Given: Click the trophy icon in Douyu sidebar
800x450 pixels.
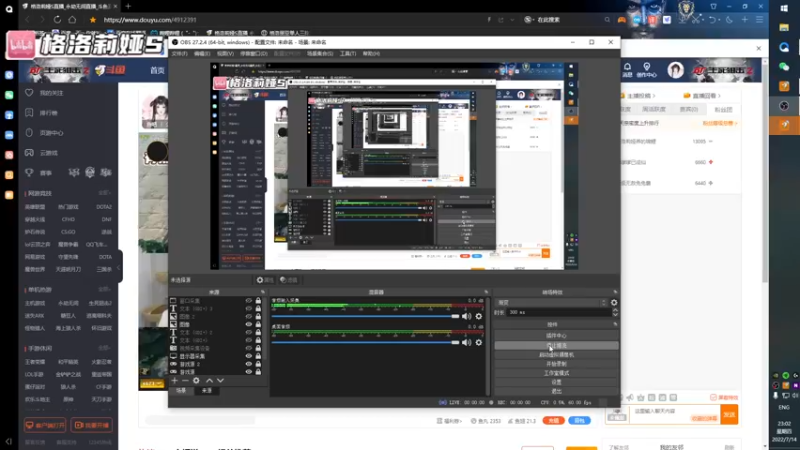Looking at the screenshot, I should (x=29, y=172).
